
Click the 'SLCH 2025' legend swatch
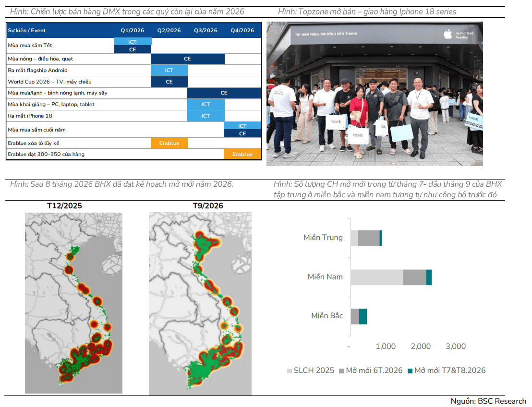[290, 371]
